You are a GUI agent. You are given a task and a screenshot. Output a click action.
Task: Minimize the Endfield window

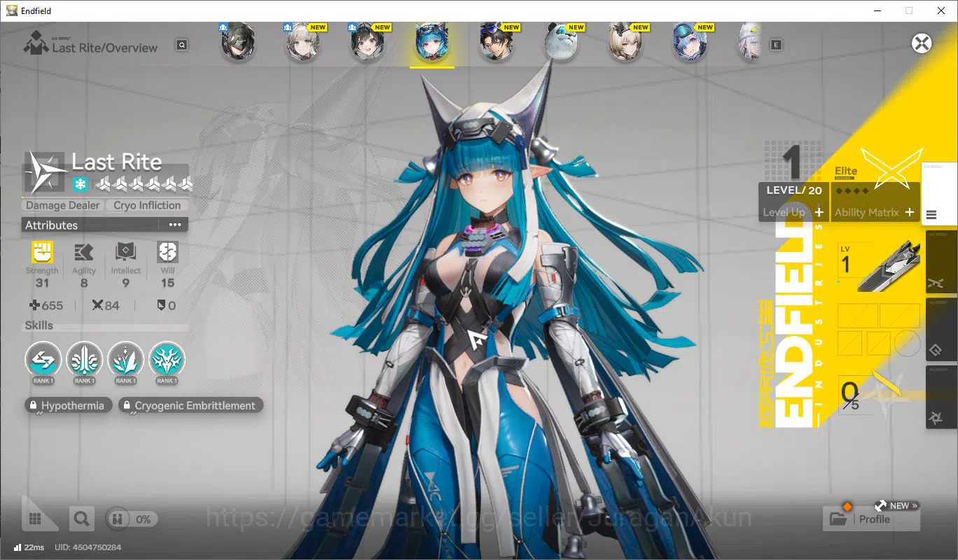pos(877,10)
